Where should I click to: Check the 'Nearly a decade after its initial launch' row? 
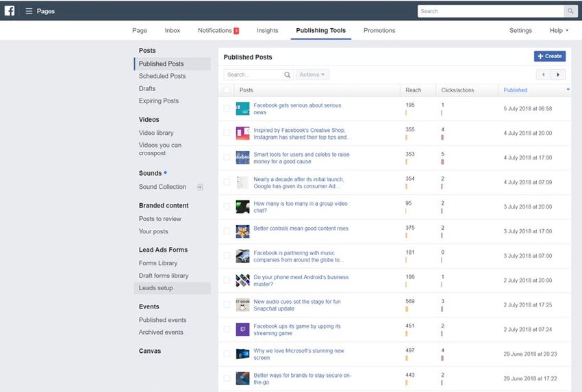coord(227,182)
